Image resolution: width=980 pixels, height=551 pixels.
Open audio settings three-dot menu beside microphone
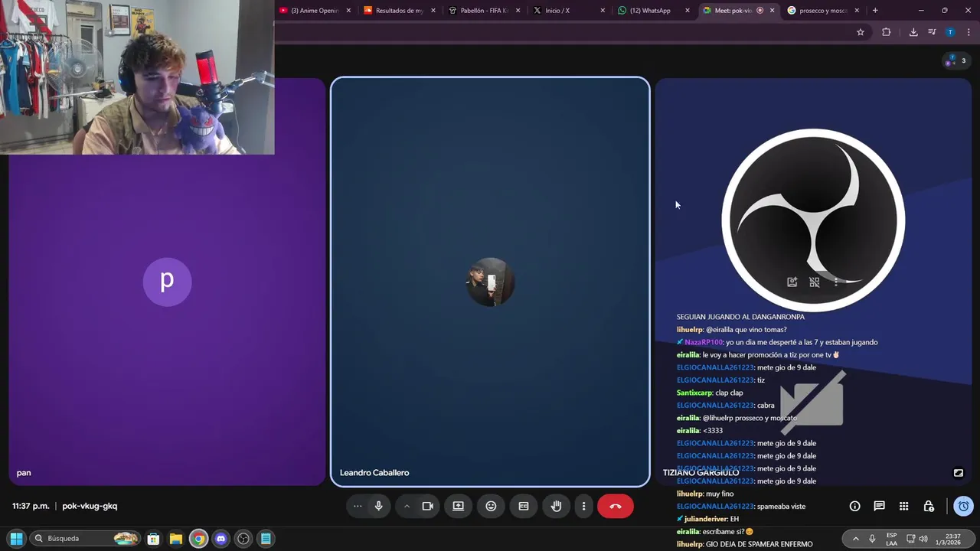tap(358, 506)
